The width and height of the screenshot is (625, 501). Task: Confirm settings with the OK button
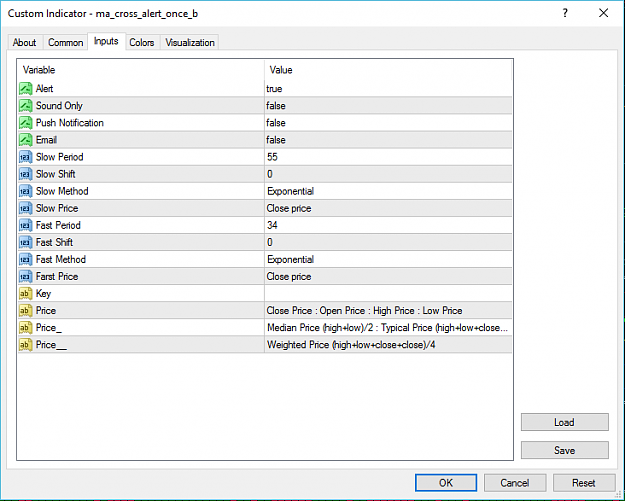[x=446, y=483]
